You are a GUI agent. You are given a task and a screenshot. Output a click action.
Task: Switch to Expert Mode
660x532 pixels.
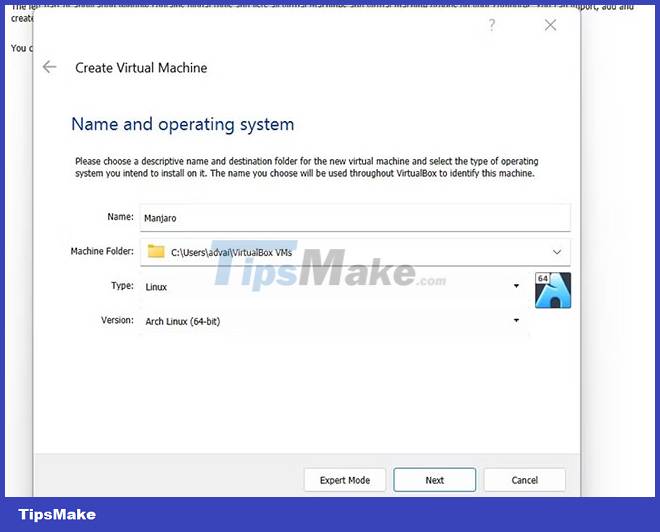(345, 480)
